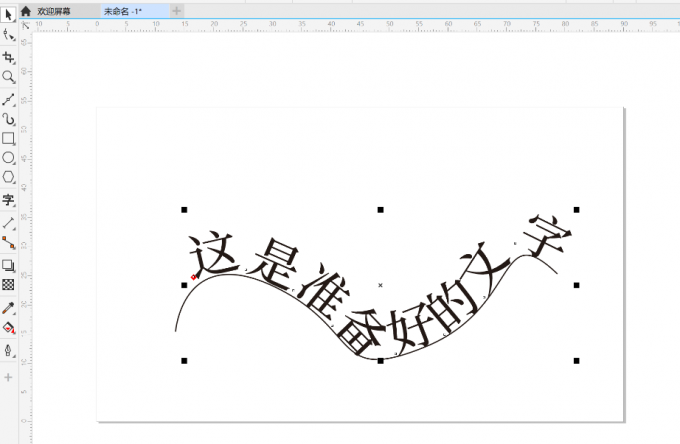Click the horizontal ruler at top

tap(356, 26)
